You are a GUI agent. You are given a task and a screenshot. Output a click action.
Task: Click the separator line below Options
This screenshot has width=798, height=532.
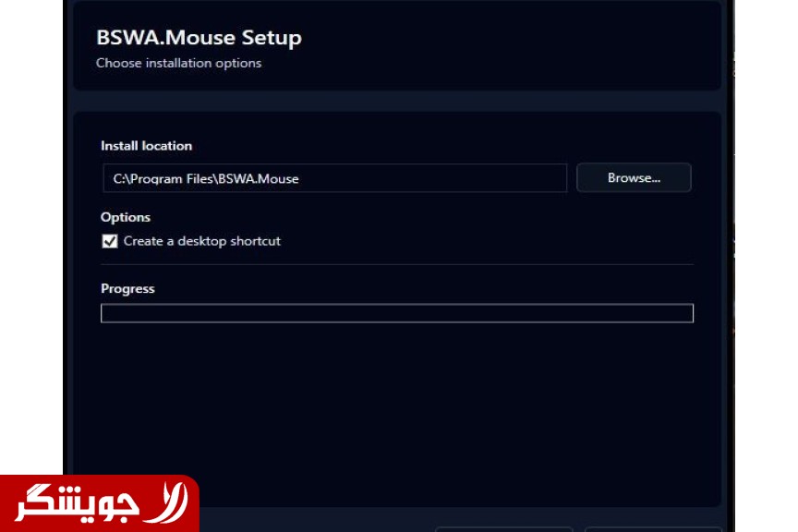pos(396,265)
